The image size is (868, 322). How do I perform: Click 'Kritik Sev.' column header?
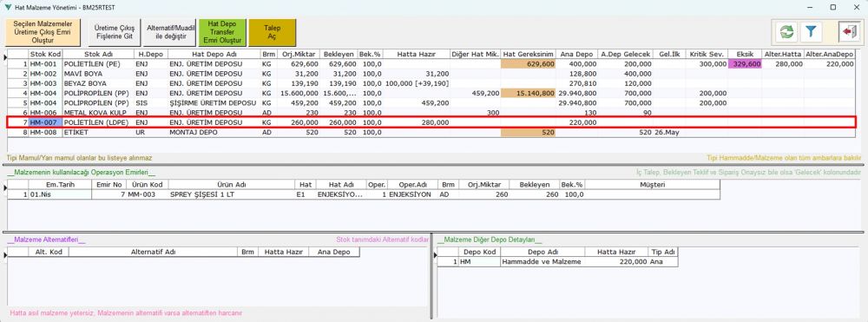click(x=707, y=54)
